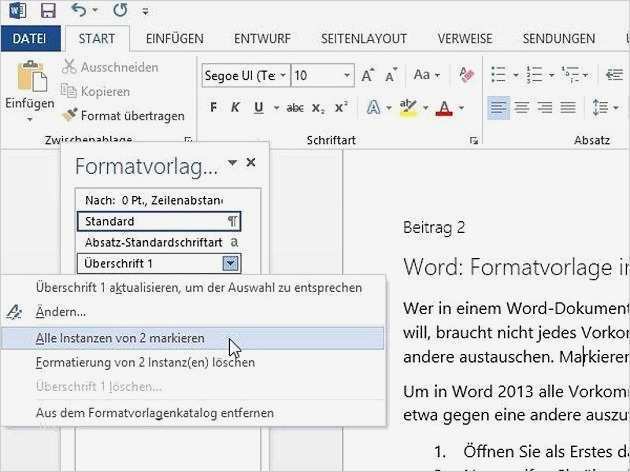
Task: Select the Absatz-Standardschriftart style
Action: click(159, 242)
